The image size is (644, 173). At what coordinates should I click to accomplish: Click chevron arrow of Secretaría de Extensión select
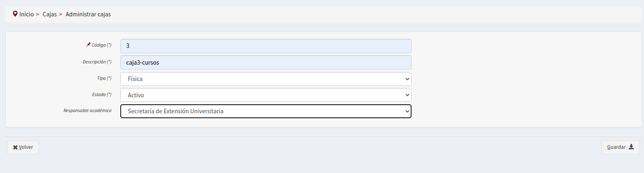click(x=407, y=111)
